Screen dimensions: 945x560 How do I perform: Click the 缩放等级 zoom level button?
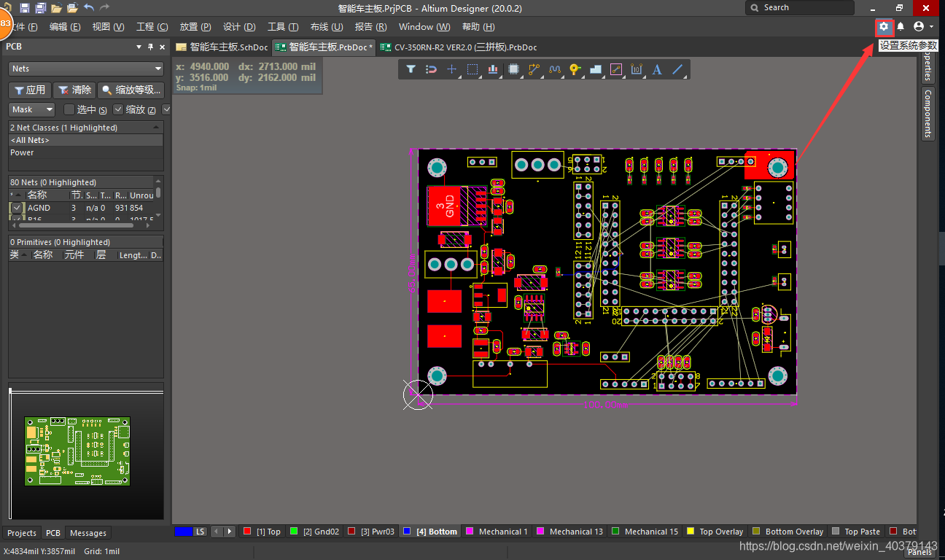tap(131, 90)
